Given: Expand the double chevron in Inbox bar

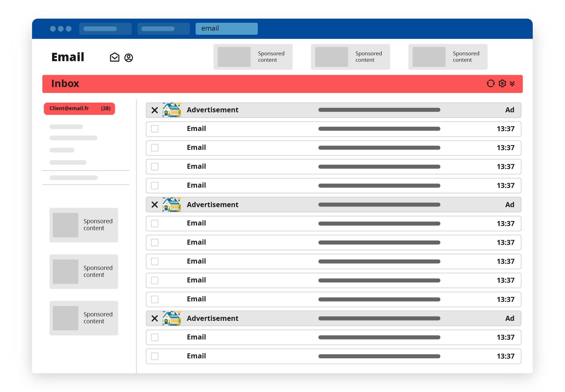Looking at the screenshot, I should [x=512, y=83].
